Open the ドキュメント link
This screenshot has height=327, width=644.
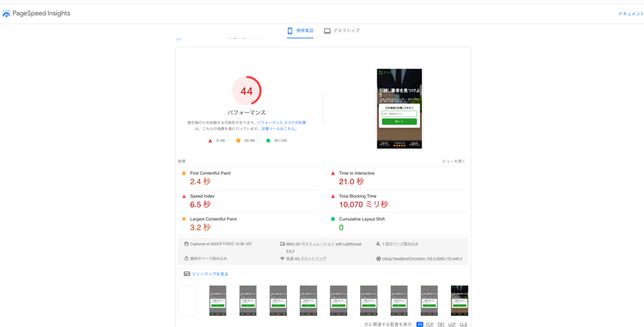[x=631, y=14]
